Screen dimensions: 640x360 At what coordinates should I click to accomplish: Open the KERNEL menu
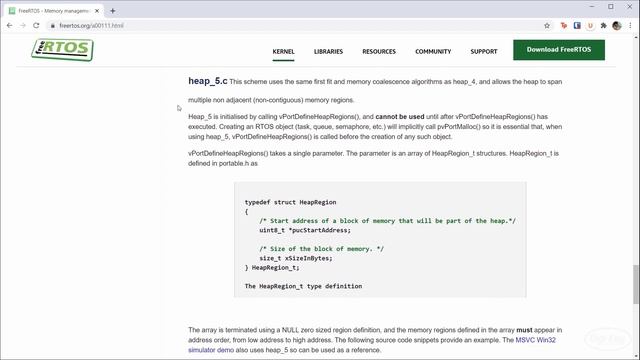[x=283, y=51]
